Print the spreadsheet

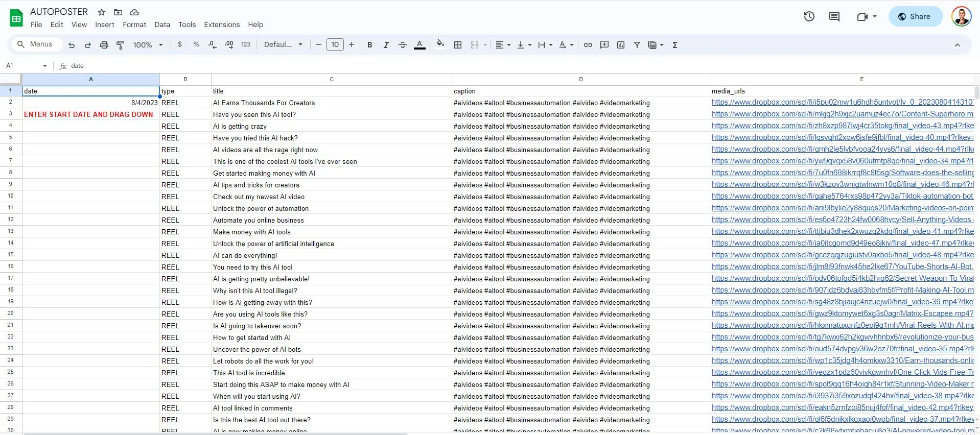(104, 45)
